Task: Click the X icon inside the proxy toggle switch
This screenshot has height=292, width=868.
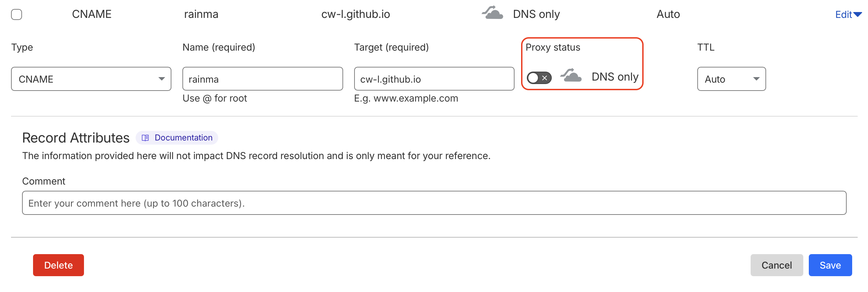Action: [544, 78]
